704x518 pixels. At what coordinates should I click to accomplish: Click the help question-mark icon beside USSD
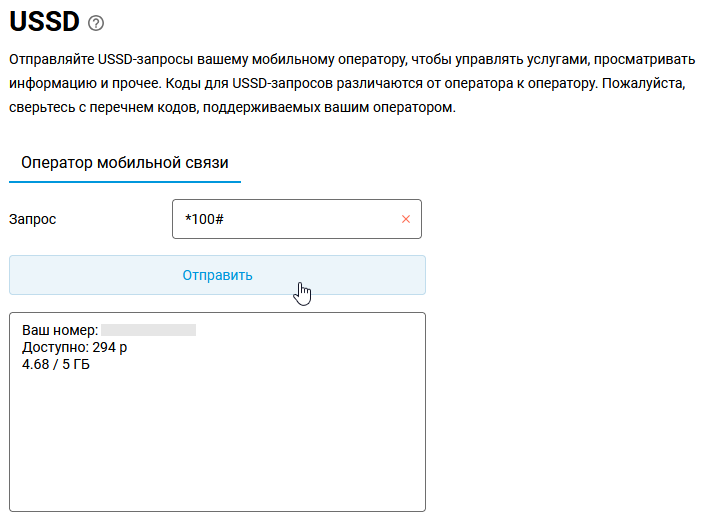click(x=96, y=23)
